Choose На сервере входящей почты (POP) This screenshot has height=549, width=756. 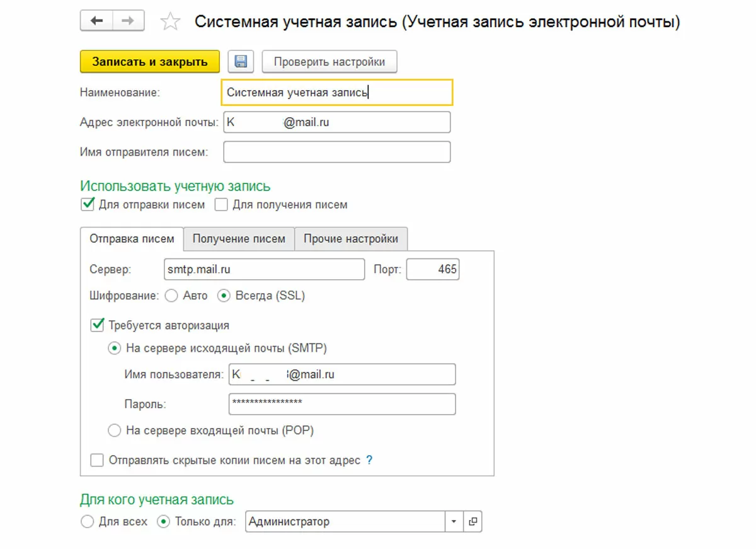tap(115, 431)
